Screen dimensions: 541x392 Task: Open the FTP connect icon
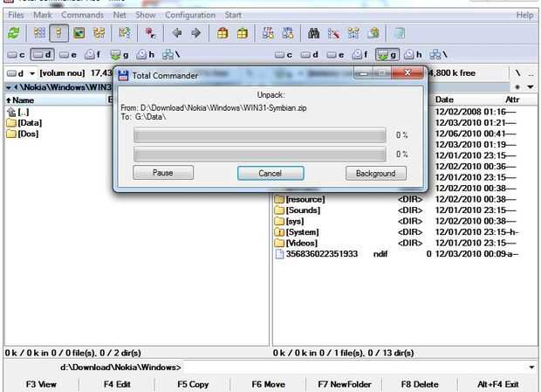(268, 33)
